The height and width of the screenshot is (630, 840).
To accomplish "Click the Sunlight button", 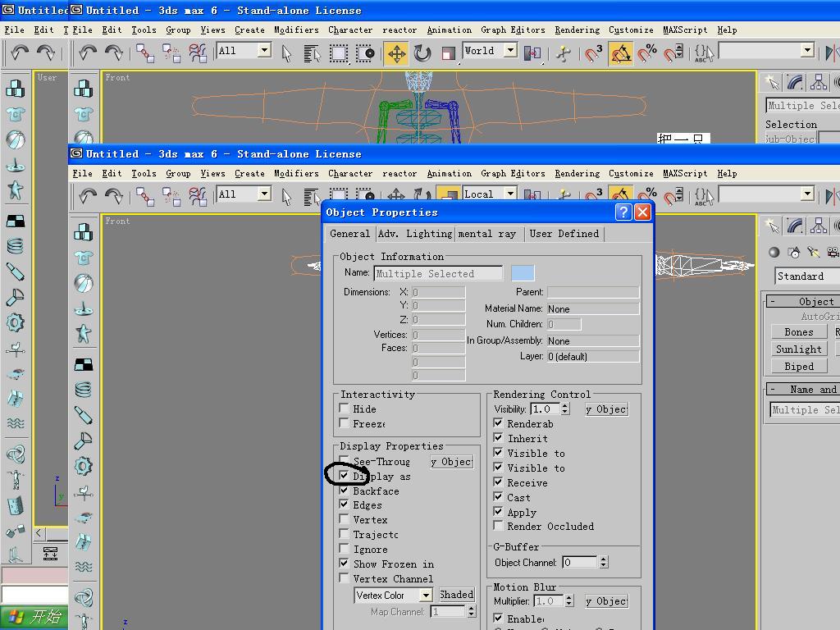I will click(799, 349).
